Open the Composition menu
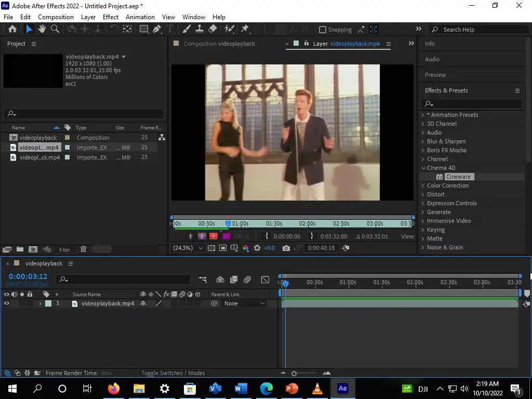The width and height of the screenshot is (532, 399). [x=56, y=17]
